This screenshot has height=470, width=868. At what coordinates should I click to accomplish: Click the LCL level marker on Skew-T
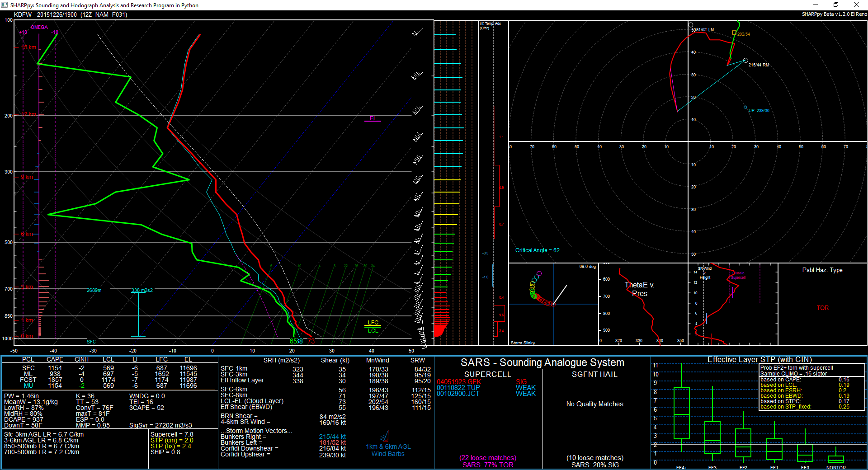tap(373, 331)
